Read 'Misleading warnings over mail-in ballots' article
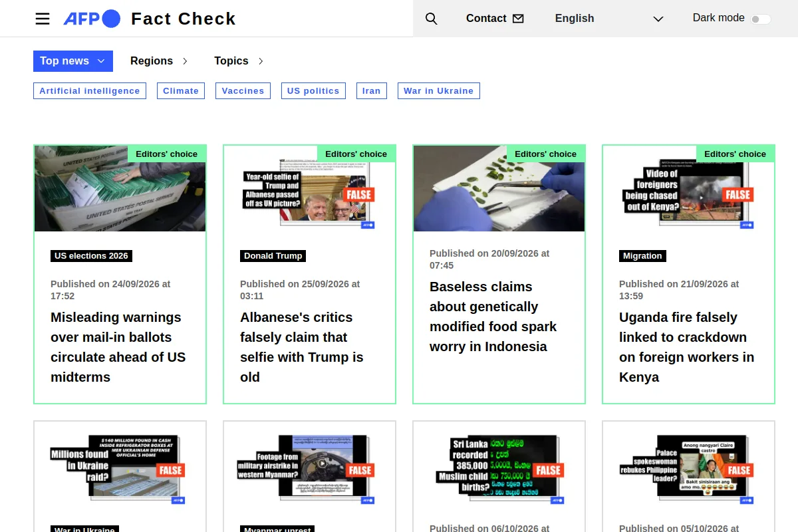 coord(118,347)
